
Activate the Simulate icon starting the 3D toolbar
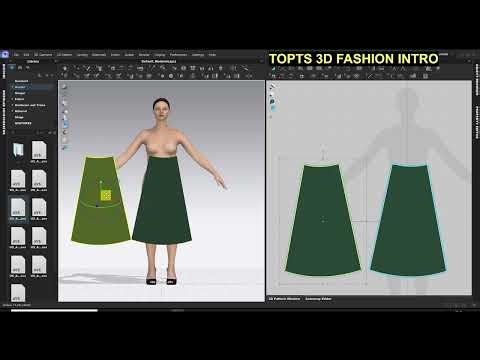[x=65, y=68]
